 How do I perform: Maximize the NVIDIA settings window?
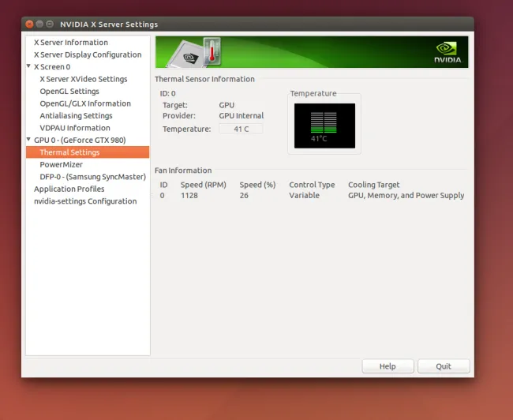point(50,24)
